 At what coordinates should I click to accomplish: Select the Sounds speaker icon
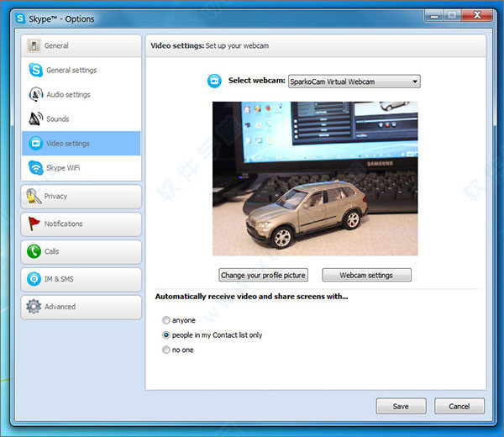[35, 118]
